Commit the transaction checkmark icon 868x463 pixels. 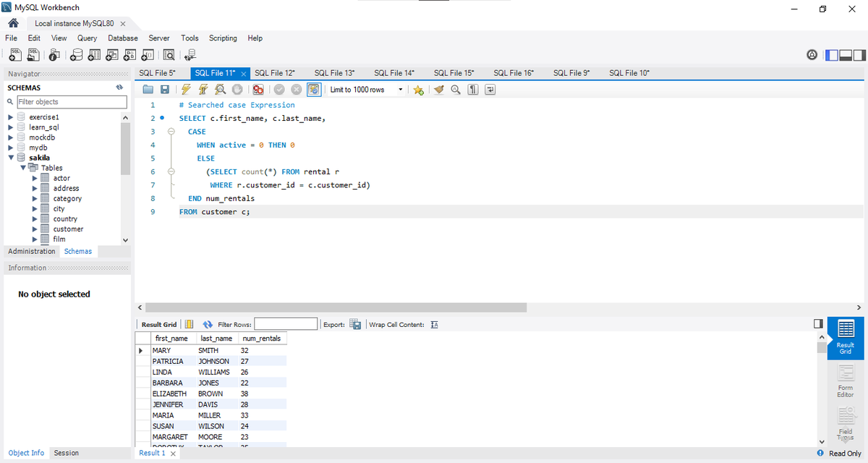(279, 90)
